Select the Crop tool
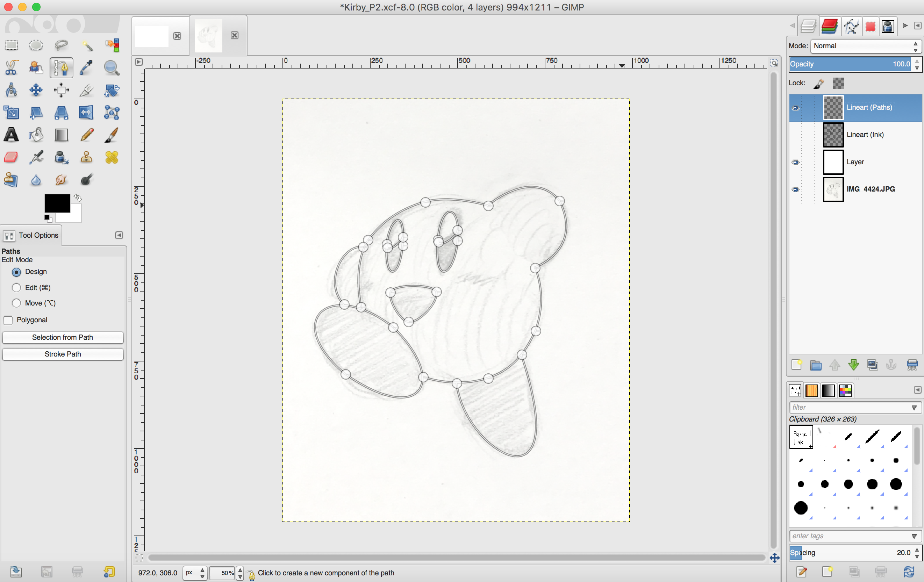This screenshot has width=924, height=582. coord(87,90)
